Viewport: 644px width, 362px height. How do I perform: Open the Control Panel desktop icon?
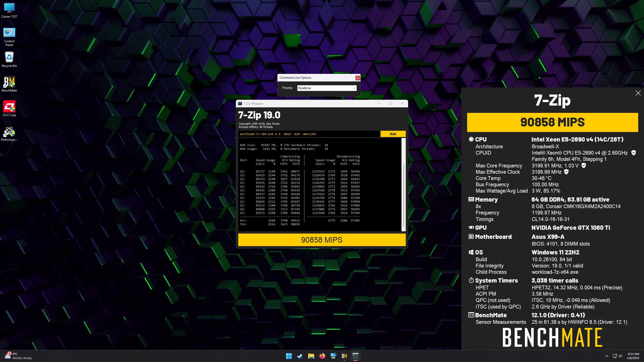point(9,37)
